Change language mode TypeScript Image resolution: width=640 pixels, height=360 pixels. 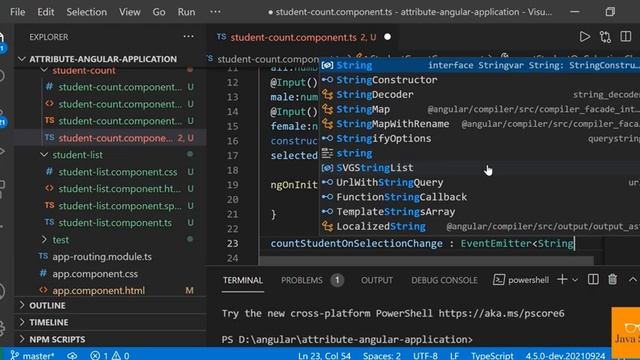[x=492, y=356]
